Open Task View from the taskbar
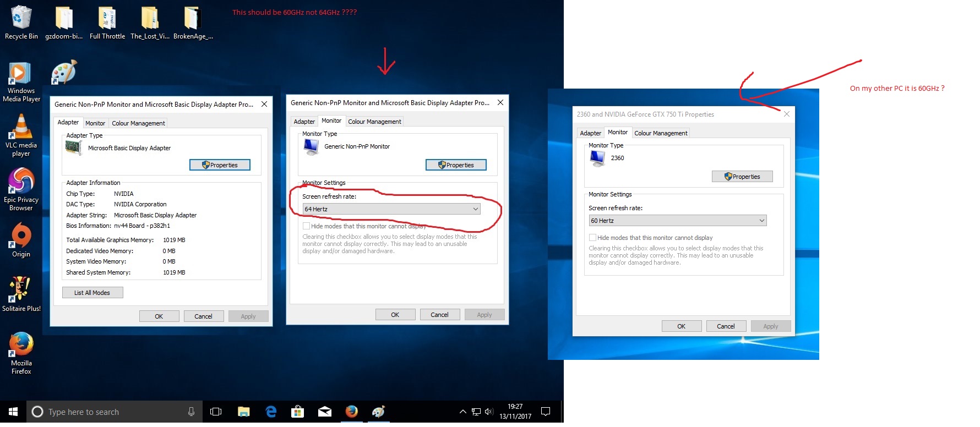Screen dimensions: 980x427 point(216,412)
